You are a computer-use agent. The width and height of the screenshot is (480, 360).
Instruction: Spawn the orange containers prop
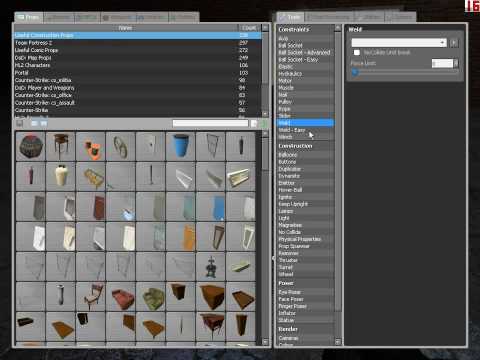click(91, 146)
